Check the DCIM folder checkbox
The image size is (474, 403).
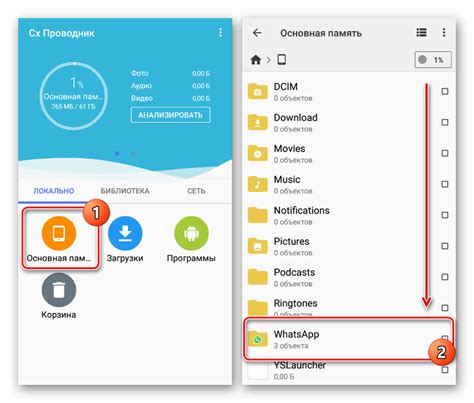click(445, 91)
